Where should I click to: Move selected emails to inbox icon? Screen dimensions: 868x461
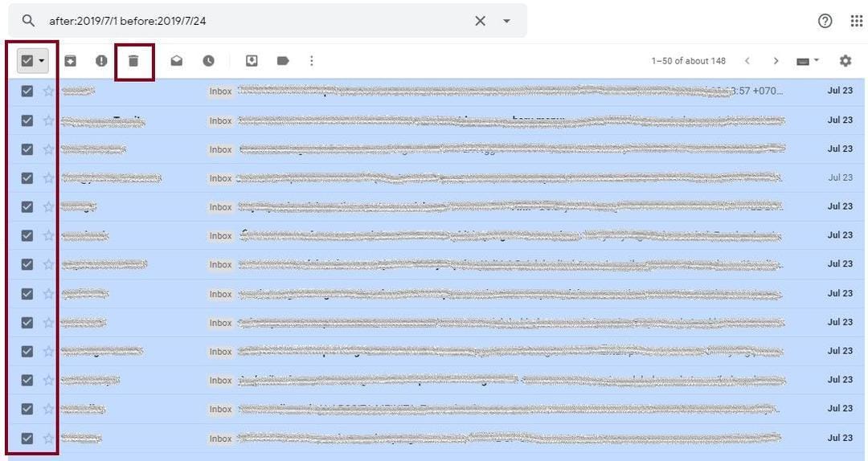[x=252, y=61]
